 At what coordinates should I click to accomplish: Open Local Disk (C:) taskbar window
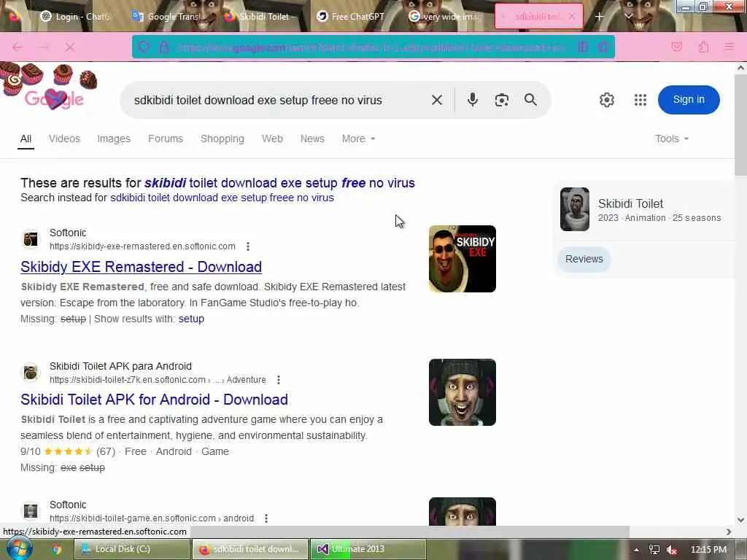(x=132, y=549)
